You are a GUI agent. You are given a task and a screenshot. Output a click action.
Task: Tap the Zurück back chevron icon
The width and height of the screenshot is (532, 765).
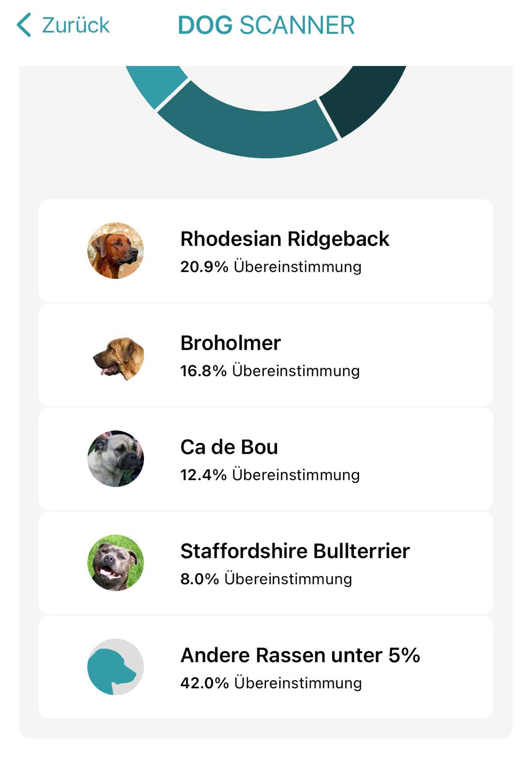tap(24, 25)
